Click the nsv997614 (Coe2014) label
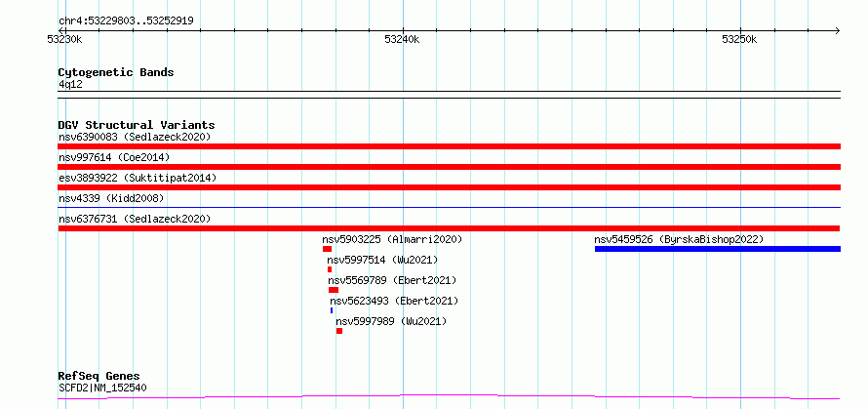This screenshot has height=409, width=868. coord(114,157)
